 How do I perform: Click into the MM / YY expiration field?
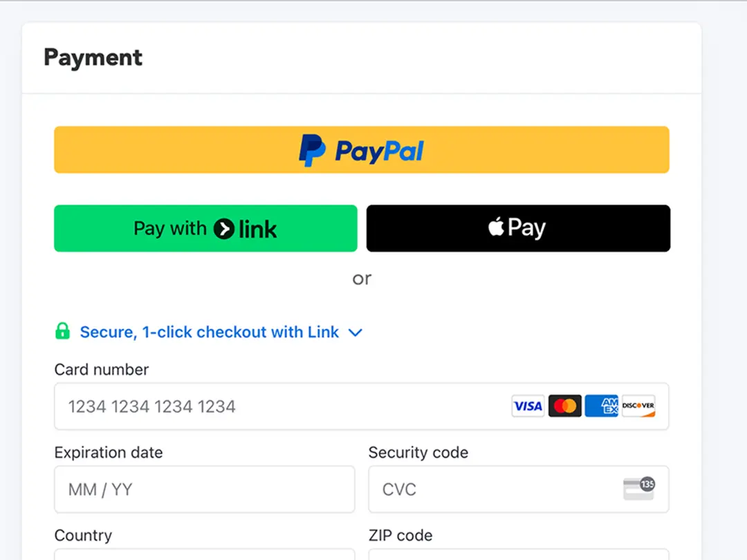pyautogui.click(x=204, y=489)
